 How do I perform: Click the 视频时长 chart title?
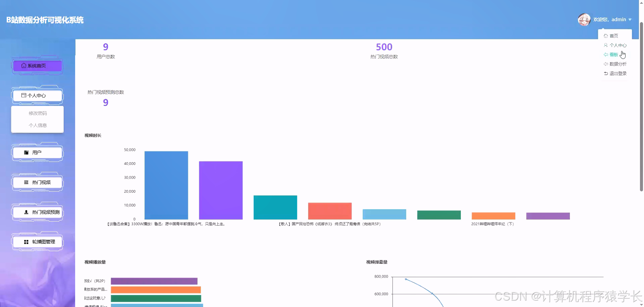coord(93,135)
